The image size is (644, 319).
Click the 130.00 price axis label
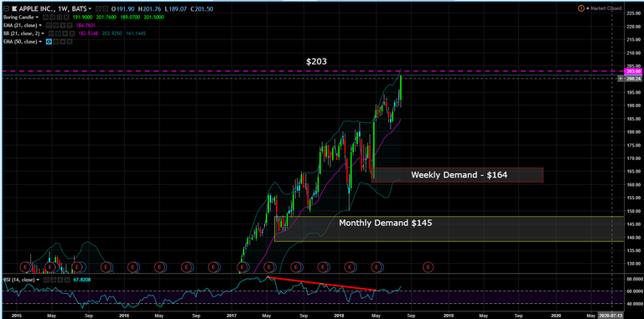point(635,264)
